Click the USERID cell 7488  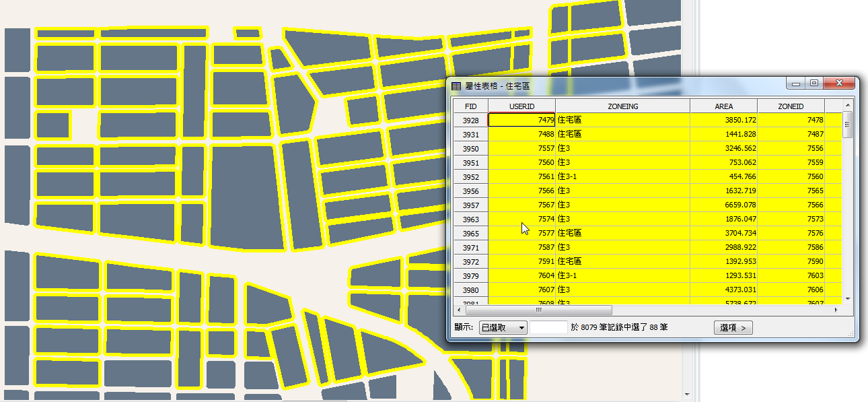pos(521,134)
